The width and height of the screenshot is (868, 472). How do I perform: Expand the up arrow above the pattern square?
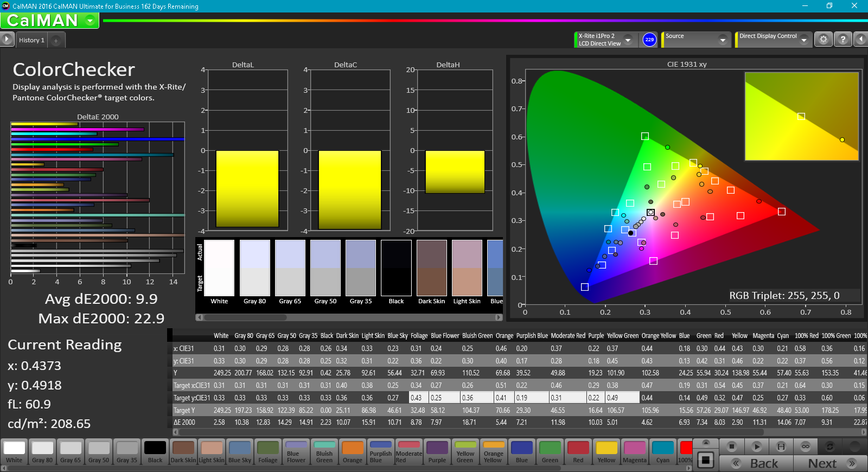coord(705,443)
